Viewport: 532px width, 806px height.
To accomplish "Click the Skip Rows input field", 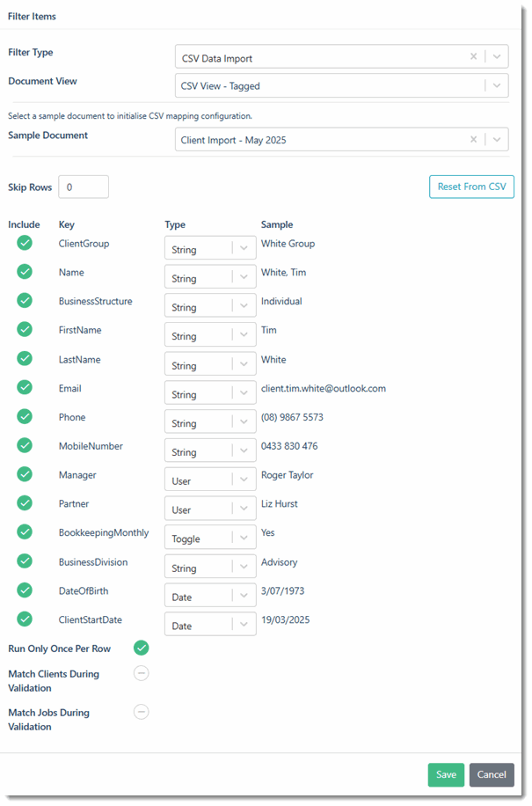I will pyautogui.click(x=84, y=187).
